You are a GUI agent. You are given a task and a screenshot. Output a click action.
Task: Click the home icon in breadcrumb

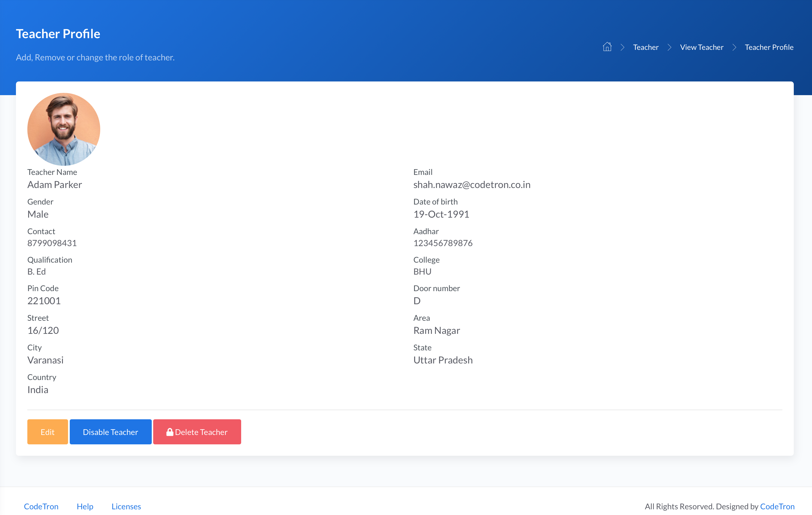click(x=607, y=47)
